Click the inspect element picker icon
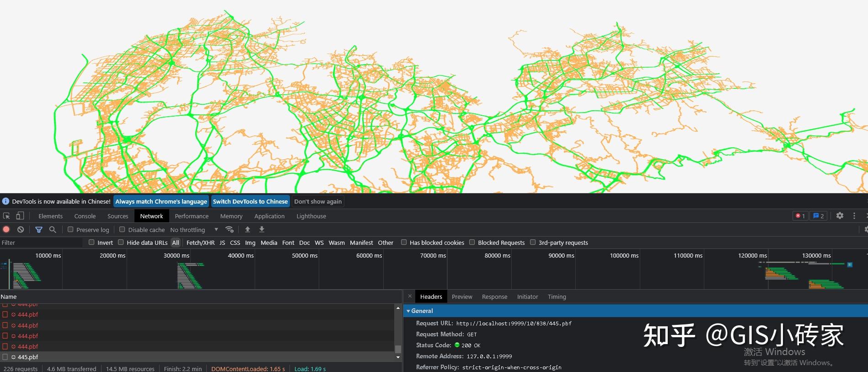Viewport: 868px width, 372px height. tap(6, 216)
